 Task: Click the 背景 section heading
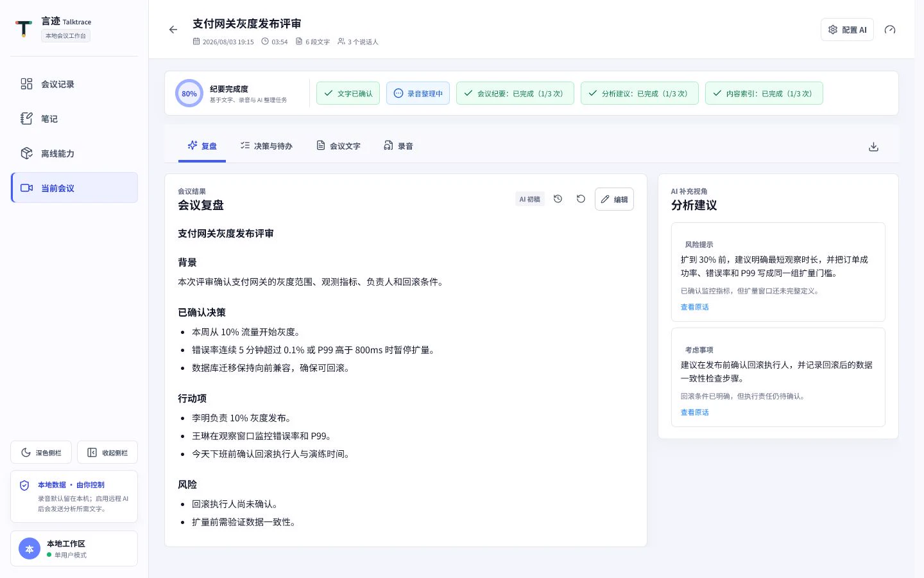pyautogui.click(x=187, y=263)
